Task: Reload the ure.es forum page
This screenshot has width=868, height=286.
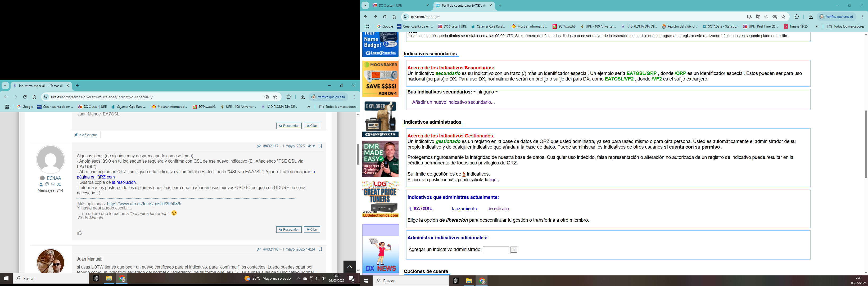Action: (25, 97)
